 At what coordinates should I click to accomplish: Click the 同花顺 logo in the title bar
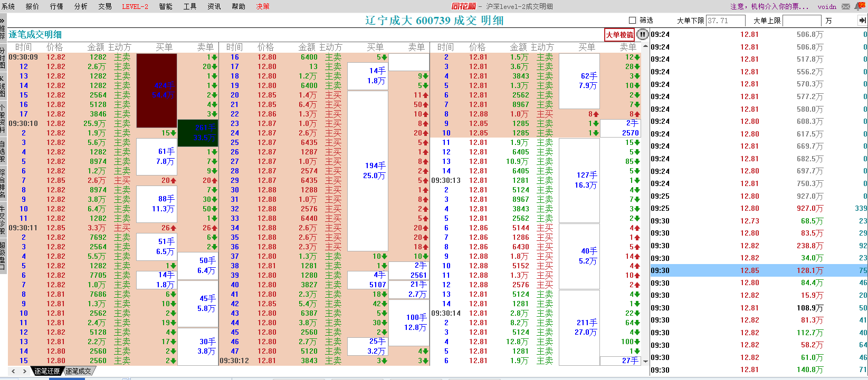pos(463,6)
